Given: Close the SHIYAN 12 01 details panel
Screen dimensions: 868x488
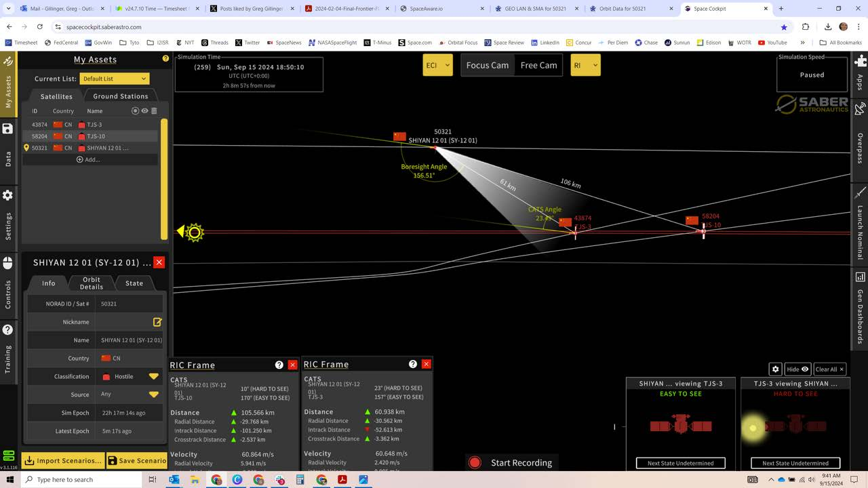Looking at the screenshot, I should 159,262.
